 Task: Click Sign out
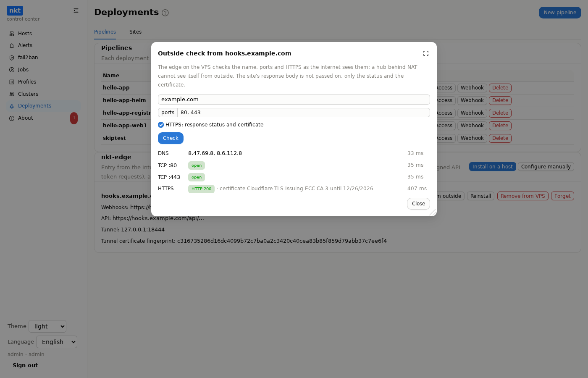pyautogui.click(x=25, y=365)
